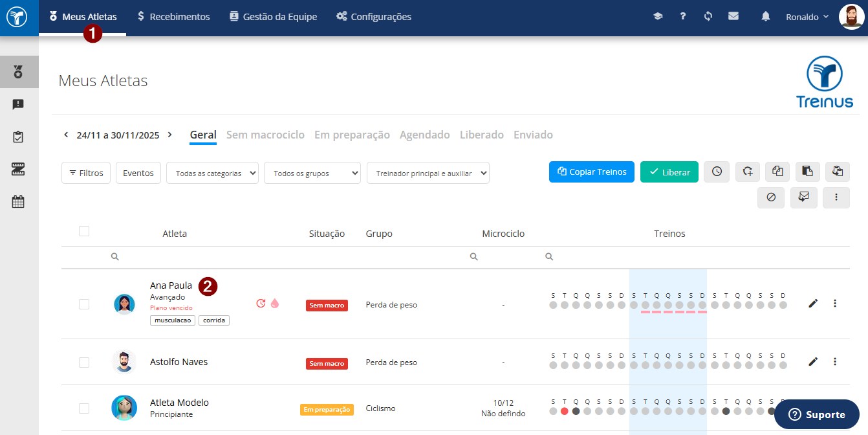Click the block prohibited circle toolbar button

(x=771, y=197)
